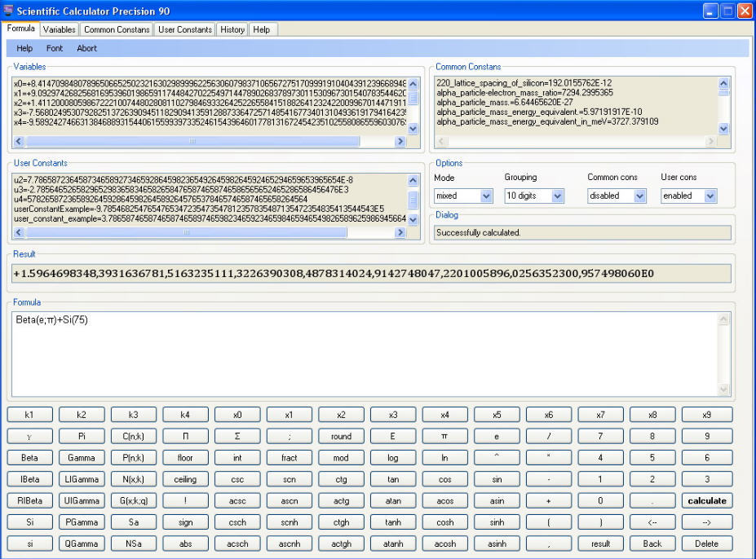Image resolution: width=756 pixels, height=559 pixels.
Task: Click the multiplication (*) operator button
Action: pyautogui.click(x=549, y=457)
